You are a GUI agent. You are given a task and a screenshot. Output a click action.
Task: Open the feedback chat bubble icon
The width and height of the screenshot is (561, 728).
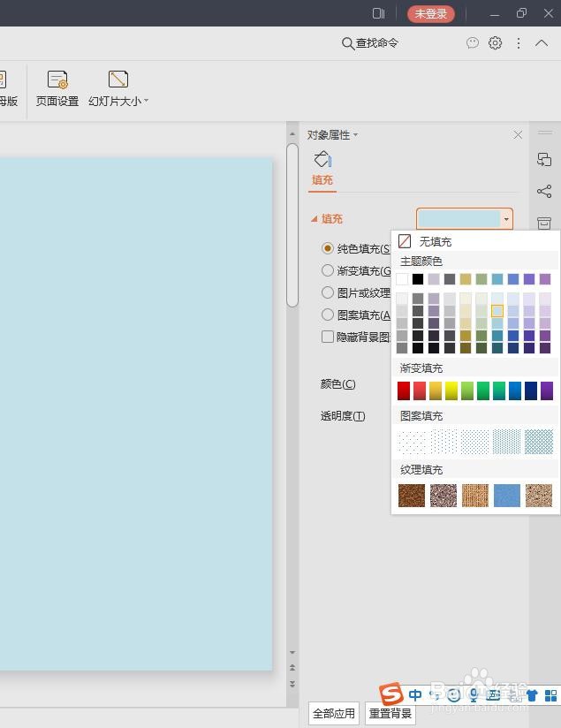tap(473, 43)
